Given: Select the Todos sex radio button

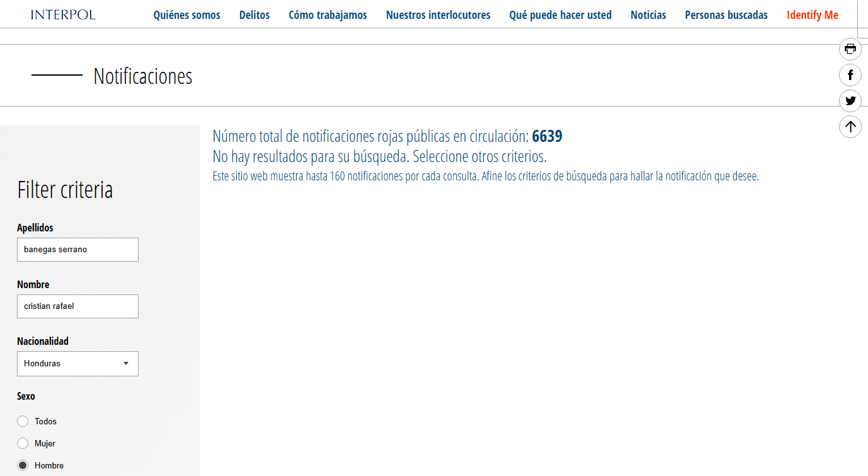Looking at the screenshot, I should tap(23, 421).
